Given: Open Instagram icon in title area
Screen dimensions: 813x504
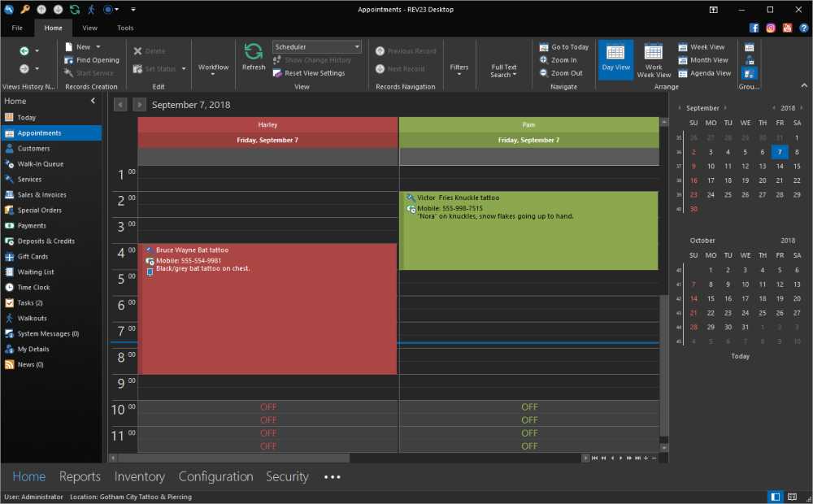Looking at the screenshot, I should point(771,28).
